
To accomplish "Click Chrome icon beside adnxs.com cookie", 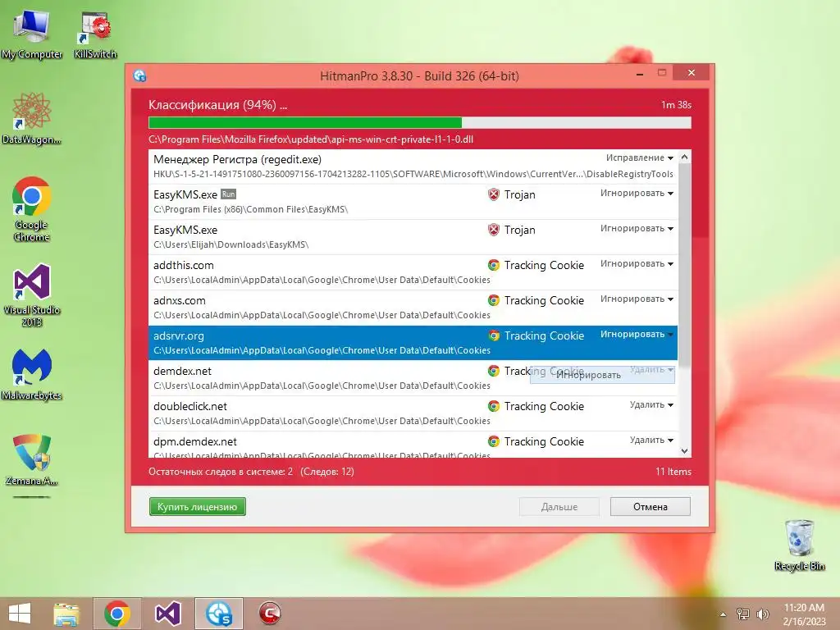I will [x=494, y=300].
